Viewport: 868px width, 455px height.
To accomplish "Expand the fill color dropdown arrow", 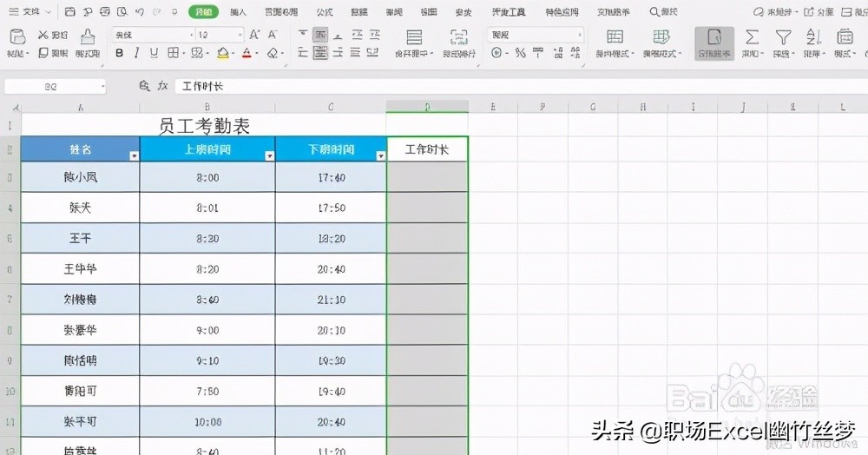I will [x=233, y=54].
